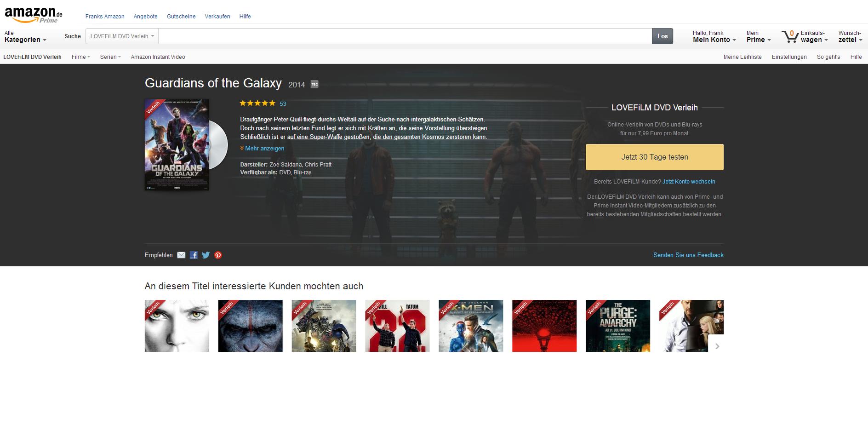Open the Transformers robot movie thumbnail
The width and height of the screenshot is (868, 425).
324,326
